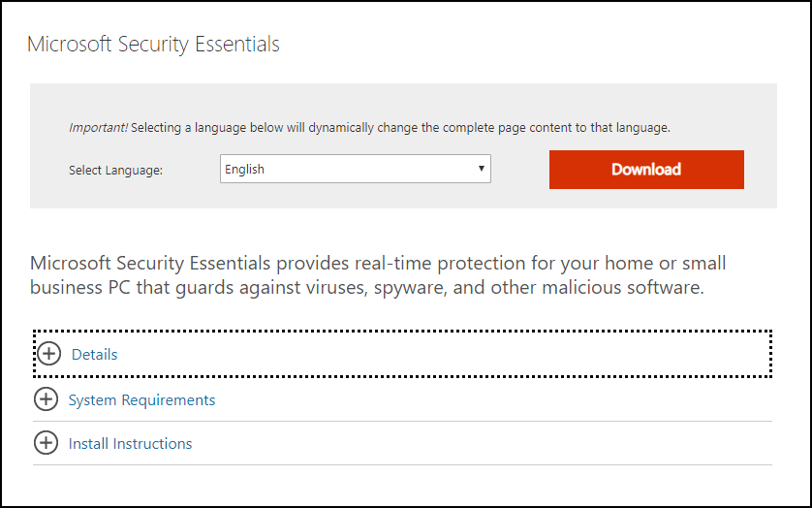Click the italic Important! notice text
This screenshot has height=508, width=812.
(x=98, y=128)
